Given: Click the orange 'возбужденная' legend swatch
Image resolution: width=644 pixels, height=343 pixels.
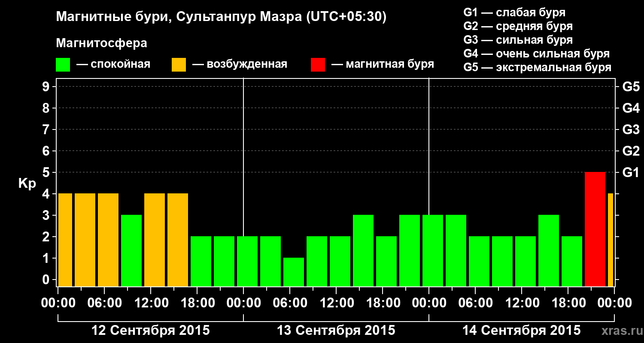Looking at the screenshot, I should [179, 65].
